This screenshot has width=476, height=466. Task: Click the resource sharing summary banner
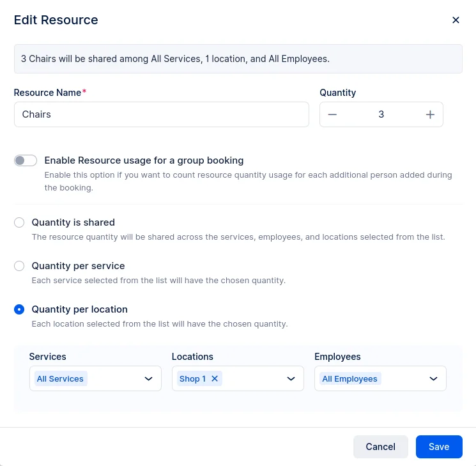point(238,59)
